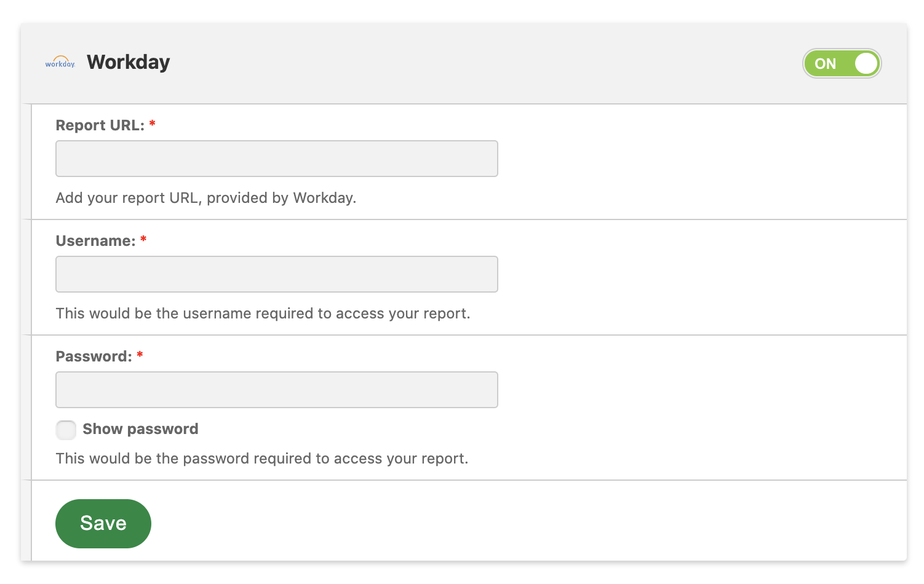Click the white knob of the toggle switch
This screenshot has width=924, height=584.
(x=866, y=63)
